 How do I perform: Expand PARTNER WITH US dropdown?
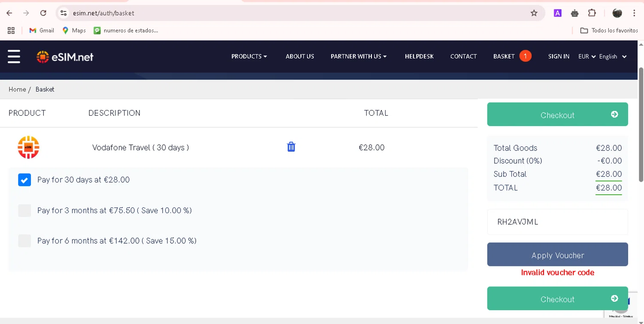pos(358,56)
